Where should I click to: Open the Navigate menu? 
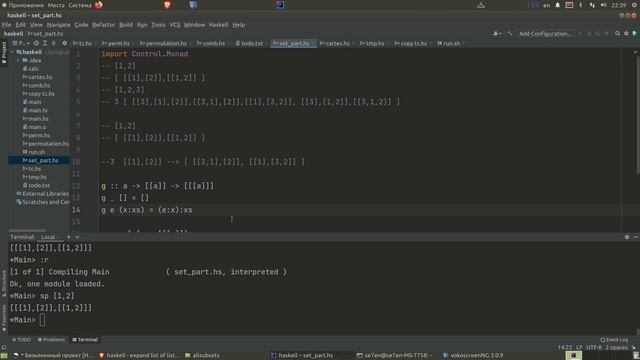pyautogui.click(x=58, y=25)
